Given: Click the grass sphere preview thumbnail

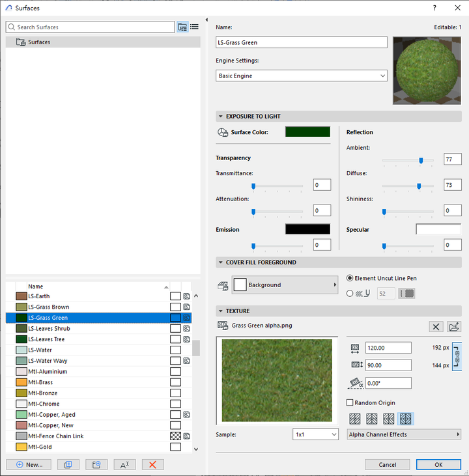Looking at the screenshot, I should coord(427,70).
